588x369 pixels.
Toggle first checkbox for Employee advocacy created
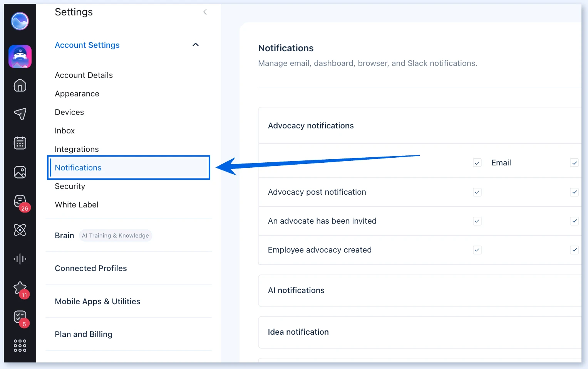tap(477, 250)
